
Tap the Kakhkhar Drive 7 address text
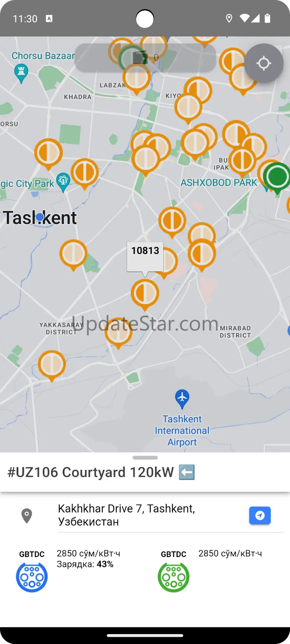tap(126, 515)
